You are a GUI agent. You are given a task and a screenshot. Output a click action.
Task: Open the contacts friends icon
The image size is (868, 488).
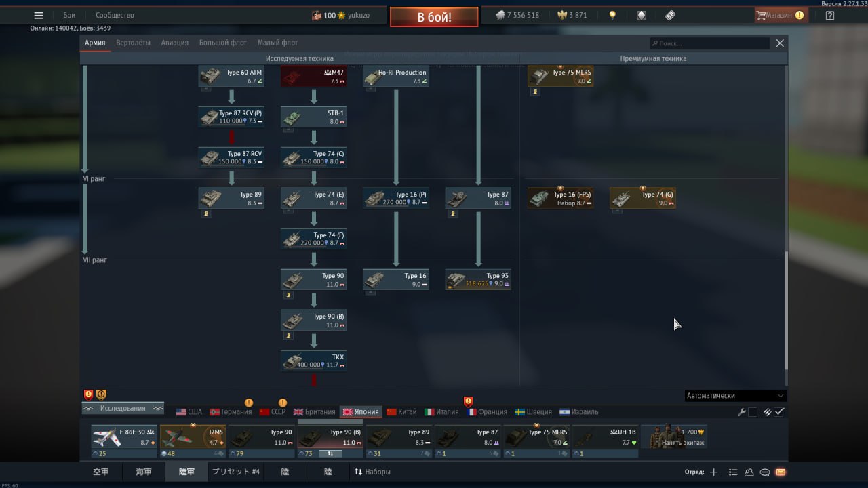tap(749, 472)
